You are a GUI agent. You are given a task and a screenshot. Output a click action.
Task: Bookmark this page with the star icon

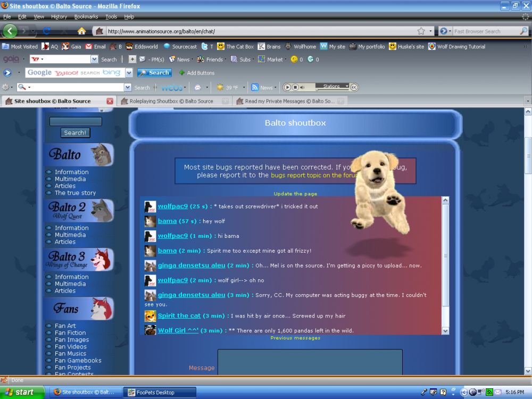click(421, 31)
